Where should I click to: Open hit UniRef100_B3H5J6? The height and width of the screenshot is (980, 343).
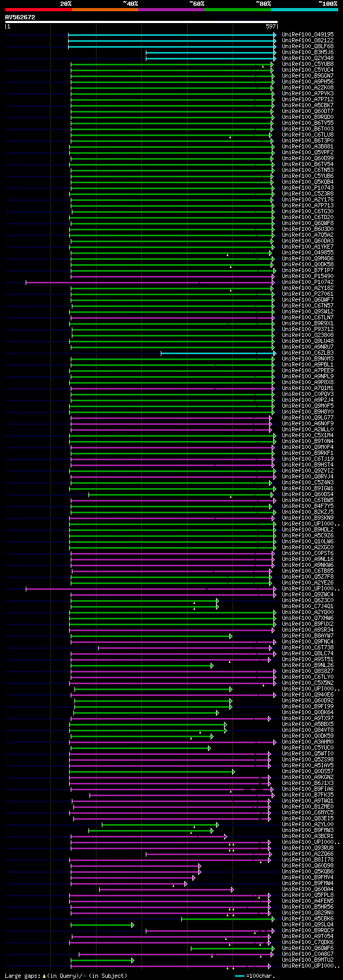click(308, 52)
